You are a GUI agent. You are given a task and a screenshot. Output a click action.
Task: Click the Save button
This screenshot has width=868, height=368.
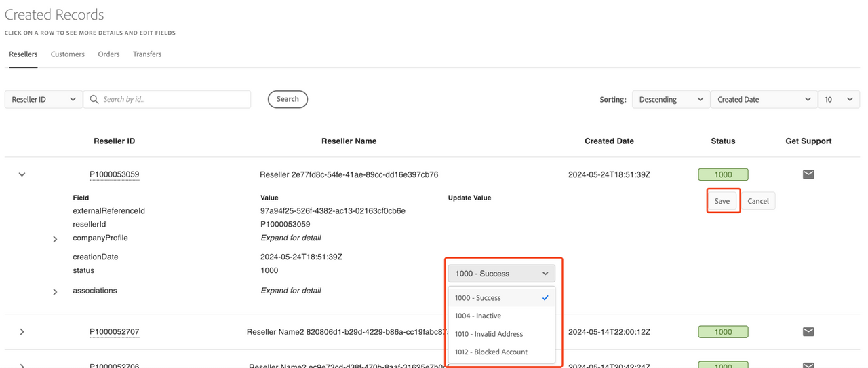pos(722,201)
